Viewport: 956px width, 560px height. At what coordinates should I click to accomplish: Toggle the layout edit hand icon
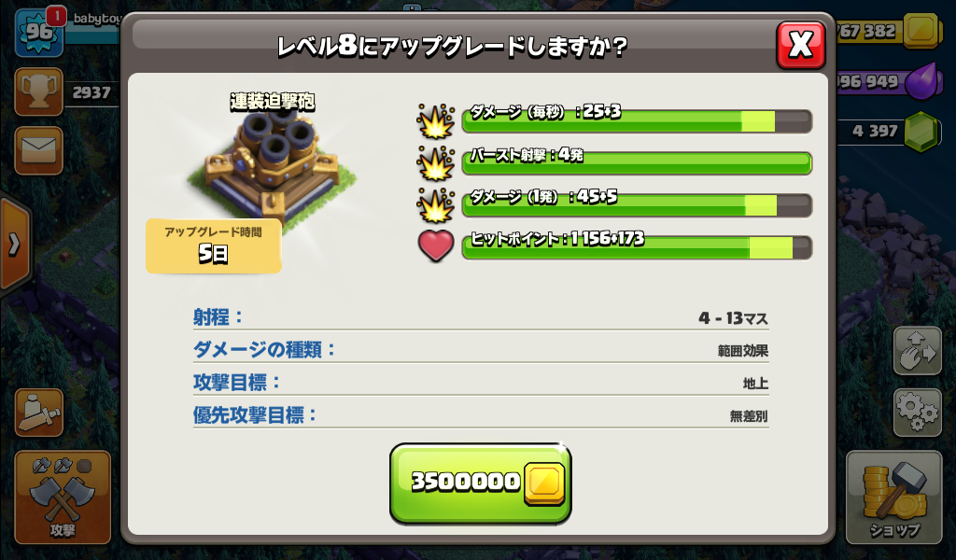point(918,350)
